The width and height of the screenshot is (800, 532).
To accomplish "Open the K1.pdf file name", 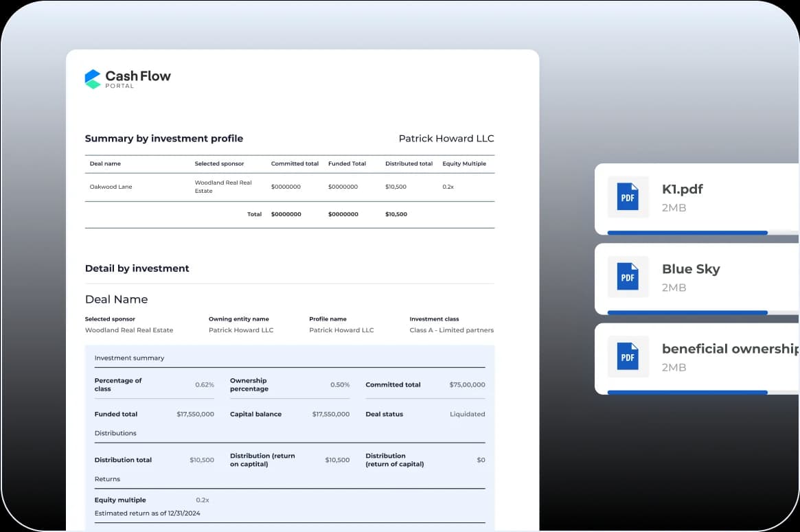I will click(682, 189).
